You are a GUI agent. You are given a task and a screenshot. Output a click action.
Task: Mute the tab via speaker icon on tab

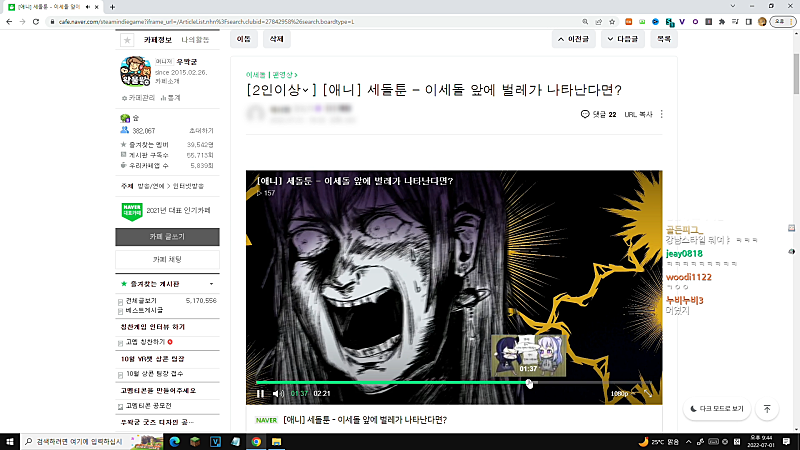[x=88, y=7]
